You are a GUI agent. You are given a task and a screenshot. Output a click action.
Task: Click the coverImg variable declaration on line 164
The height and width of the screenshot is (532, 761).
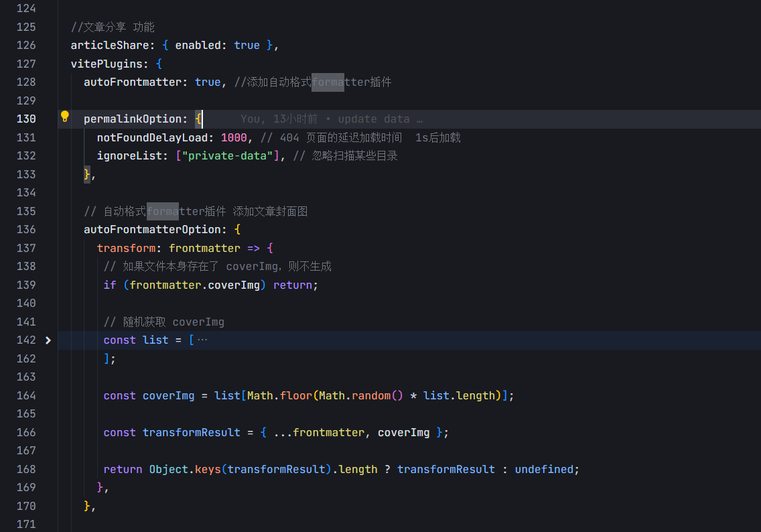168,395
